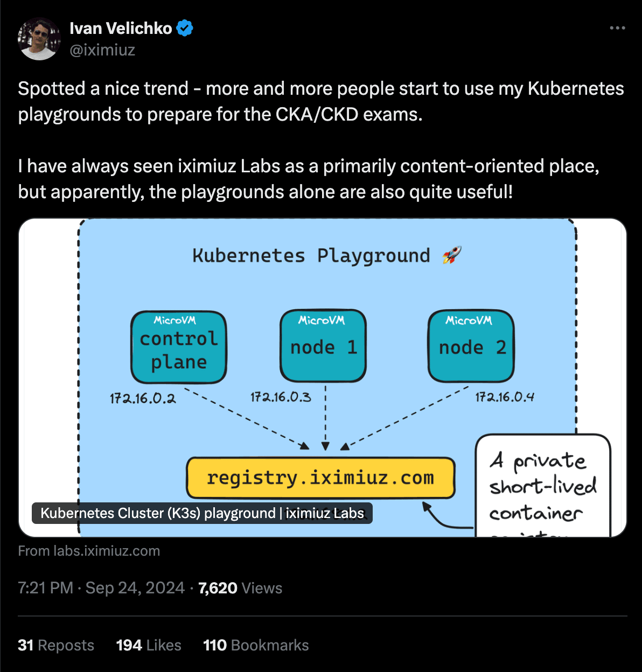Click Ivan Velichko's profile avatar
The image size is (642, 672).
point(39,39)
